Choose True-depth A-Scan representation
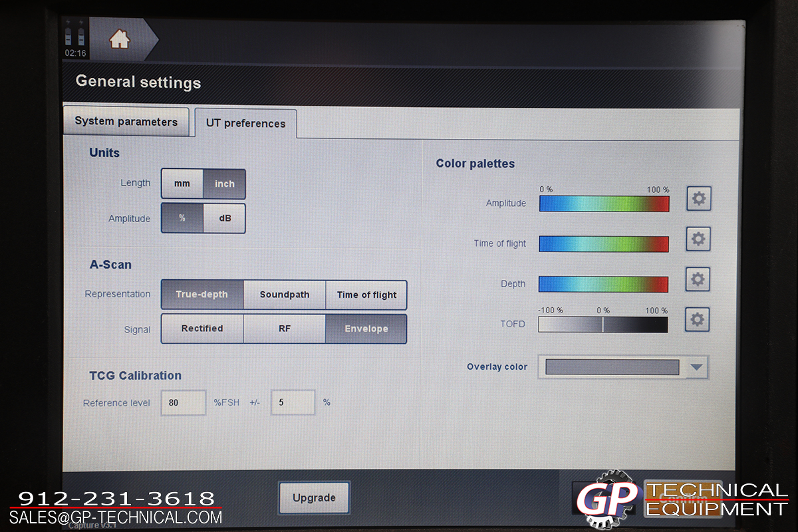This screenshot has height=532, width=798. [202, 295]
